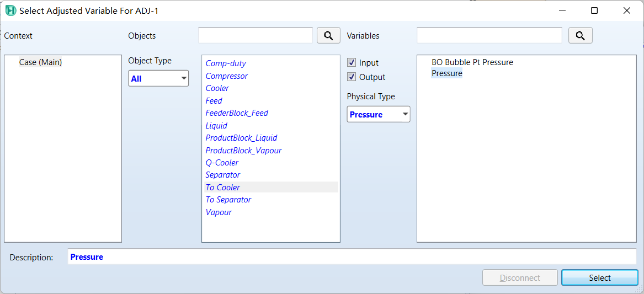Click the Select button

click(x=600, y=277)
